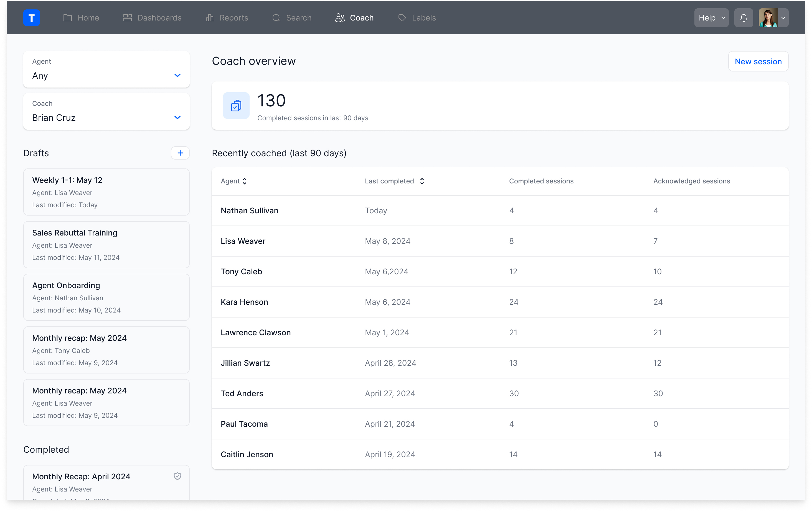Select the Coach tab

(354, 18)
